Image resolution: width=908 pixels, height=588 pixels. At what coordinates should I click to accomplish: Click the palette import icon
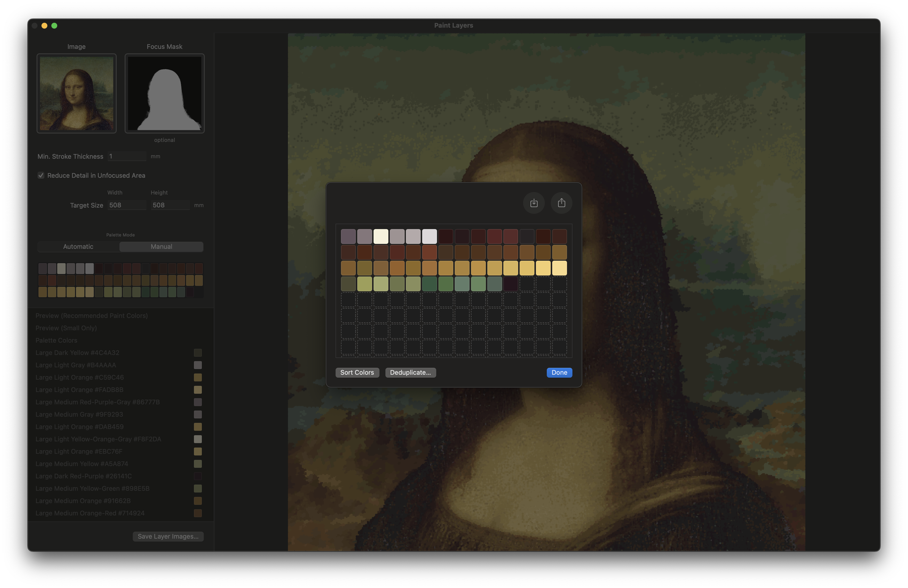[534, 203]
